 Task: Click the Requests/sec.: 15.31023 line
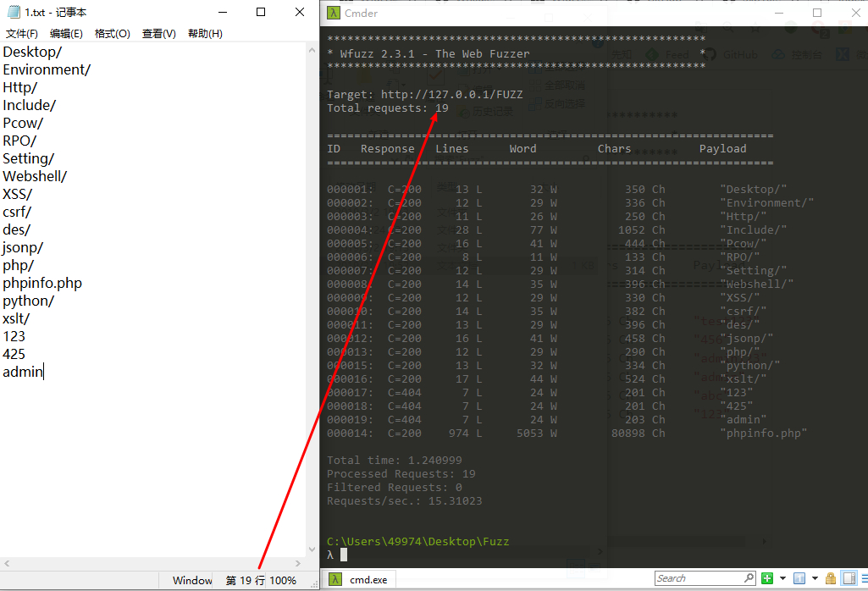click(404, 501)
